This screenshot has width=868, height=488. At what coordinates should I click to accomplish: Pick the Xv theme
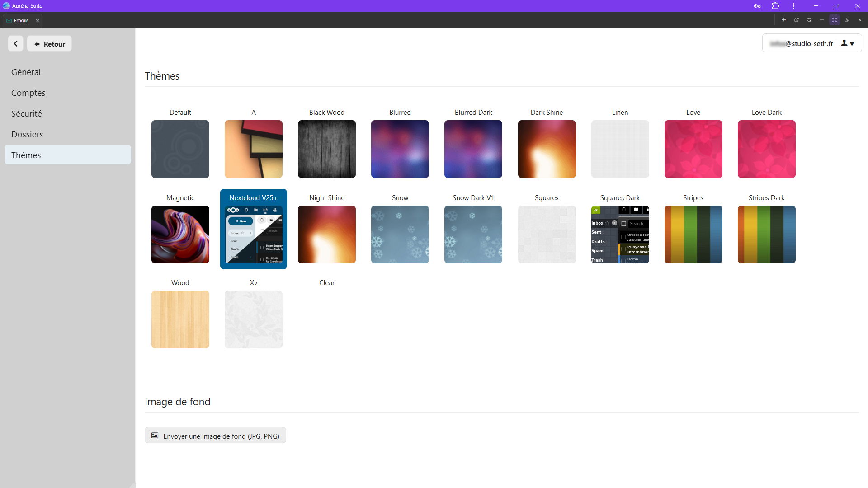point(254,319)
